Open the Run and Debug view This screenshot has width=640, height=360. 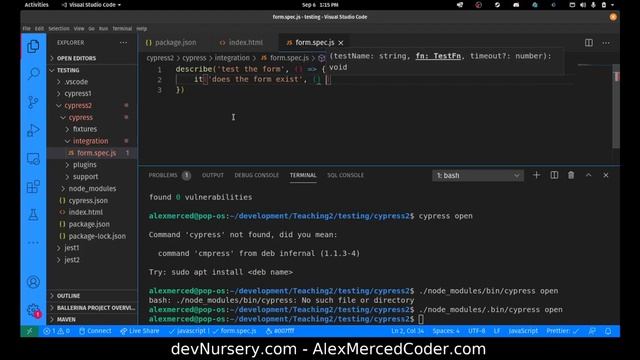click(x=33, y=131)
